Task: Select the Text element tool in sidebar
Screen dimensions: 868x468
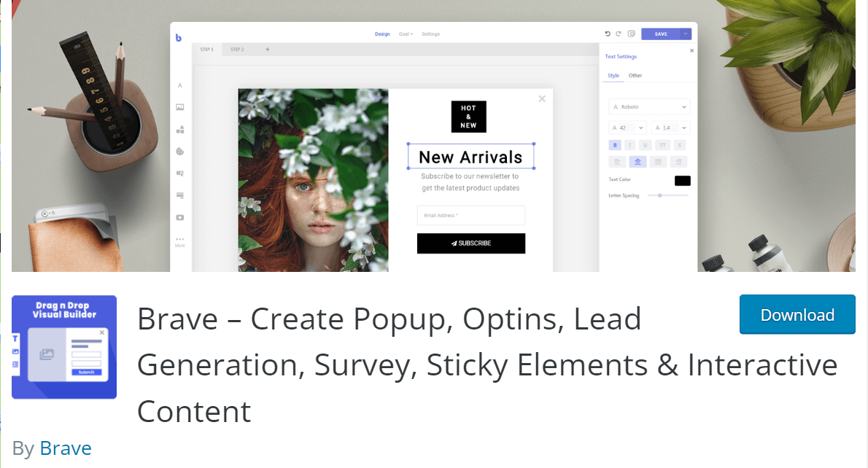Action: pyautogui.click(x=180, y=85)
